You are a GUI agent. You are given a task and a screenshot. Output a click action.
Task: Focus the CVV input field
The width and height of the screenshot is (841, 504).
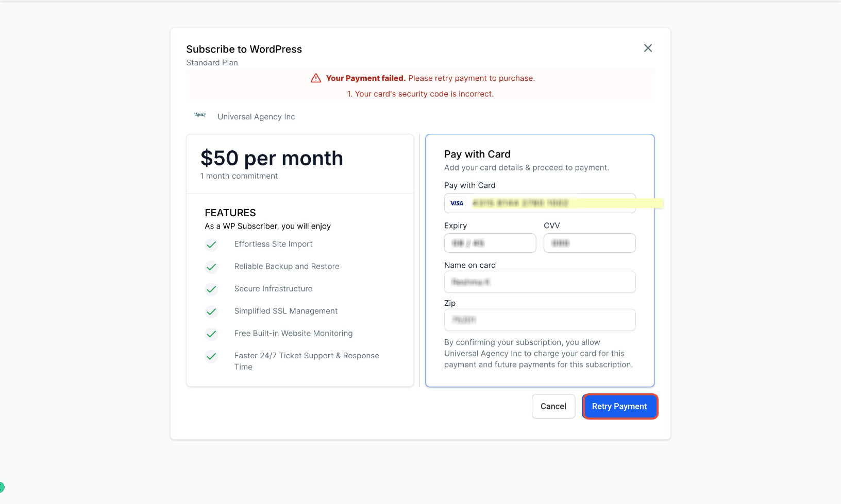click(590, 243)
